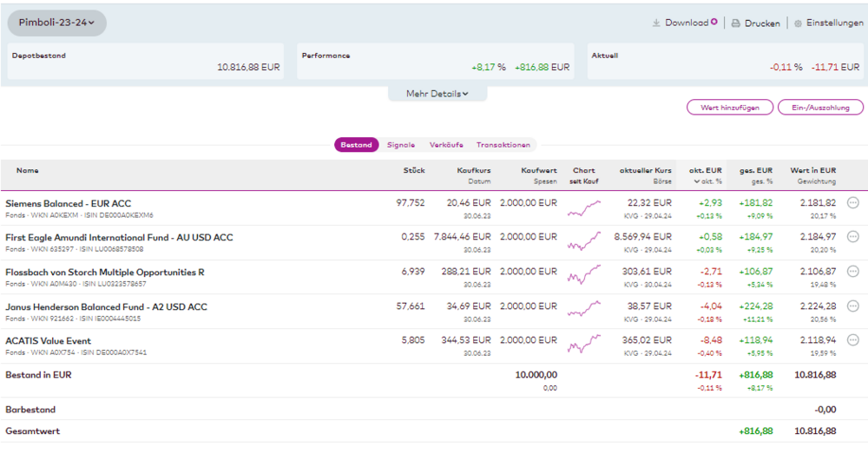The image size is (868, 454).
Task: Click the Ein-/Auszahlung button
Action: click(820, 108)
